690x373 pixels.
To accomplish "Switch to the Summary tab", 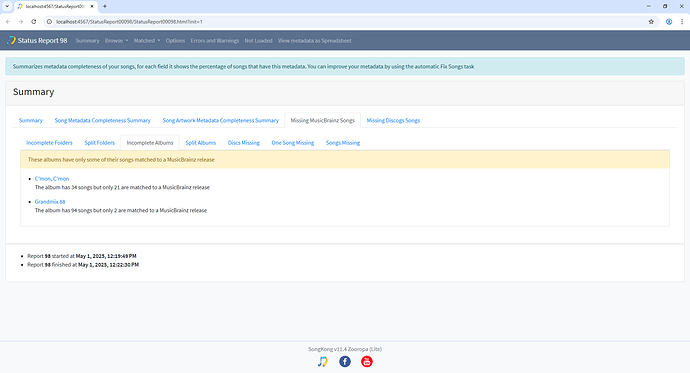I will tap(31, 120).
